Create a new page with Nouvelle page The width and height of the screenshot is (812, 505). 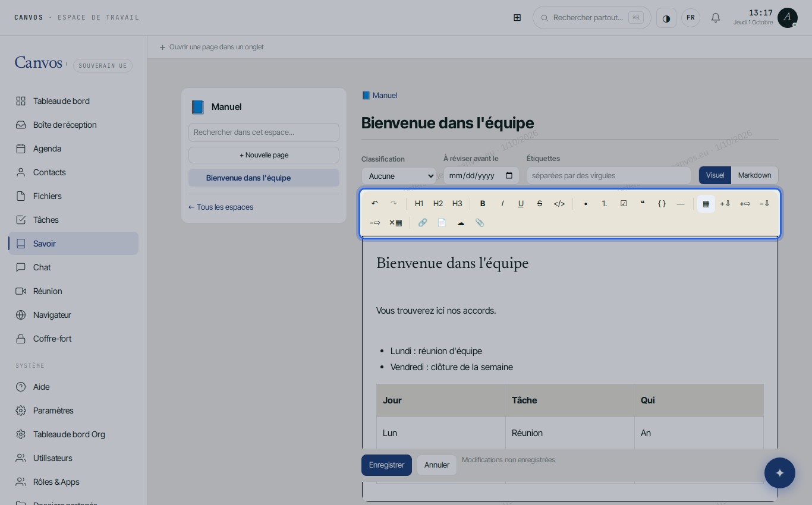click(x=264, y=155)
